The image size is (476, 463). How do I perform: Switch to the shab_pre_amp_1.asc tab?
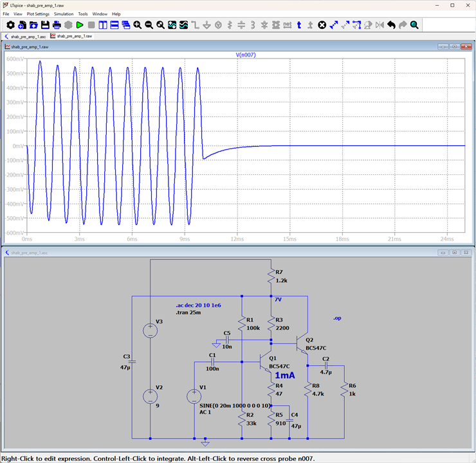[25, 37]
